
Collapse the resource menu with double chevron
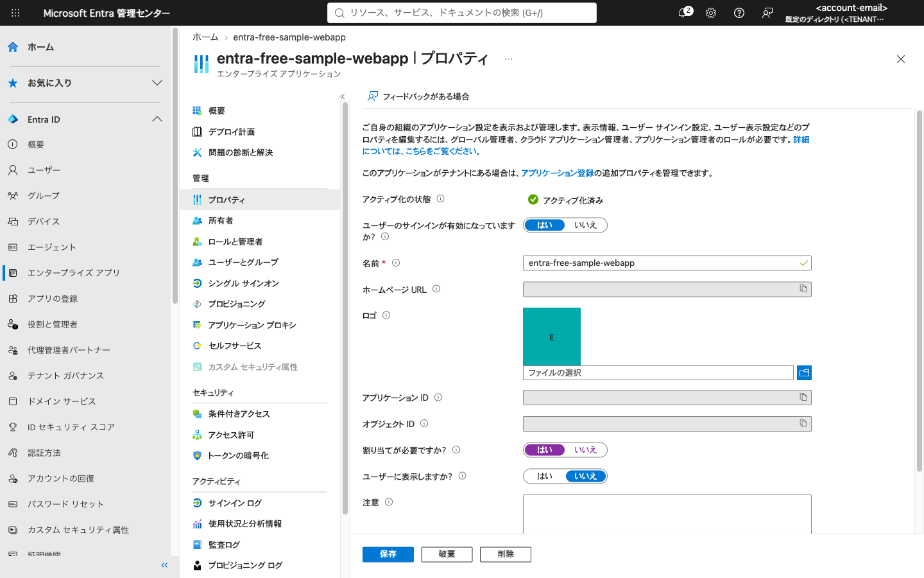tap(342, 96)
